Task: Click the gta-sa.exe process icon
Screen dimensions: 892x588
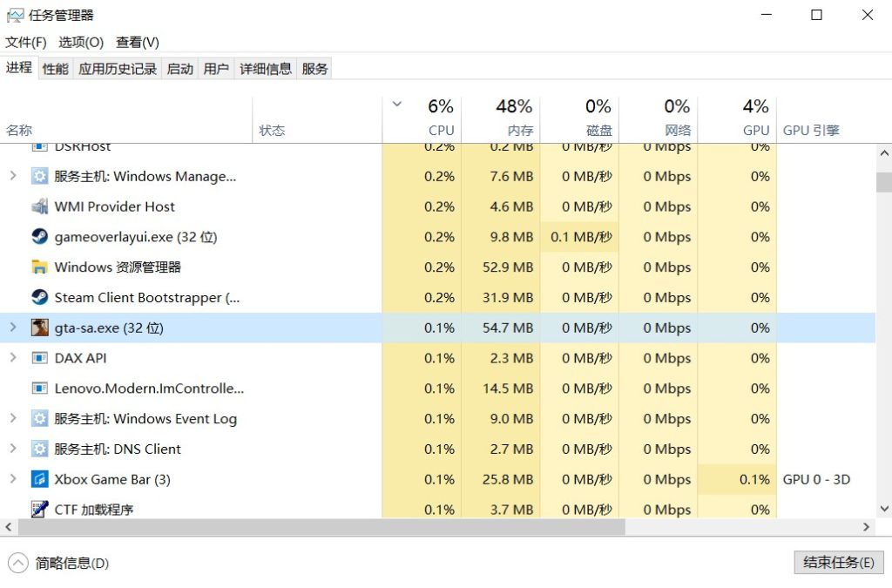Action: click(39, 328)
